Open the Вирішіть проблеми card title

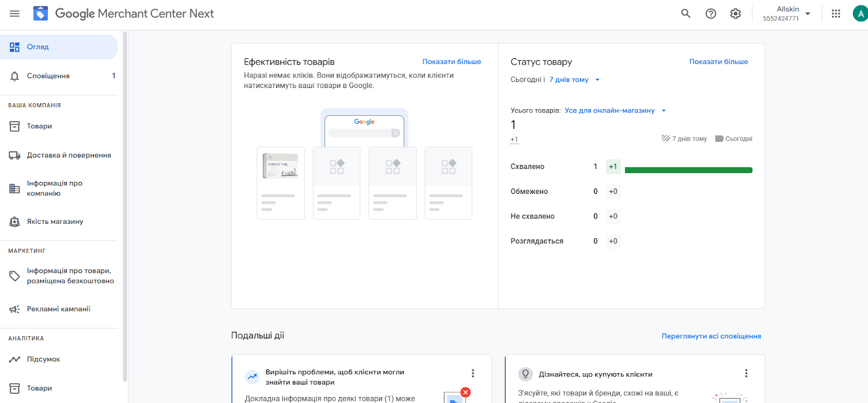[335, 377]
